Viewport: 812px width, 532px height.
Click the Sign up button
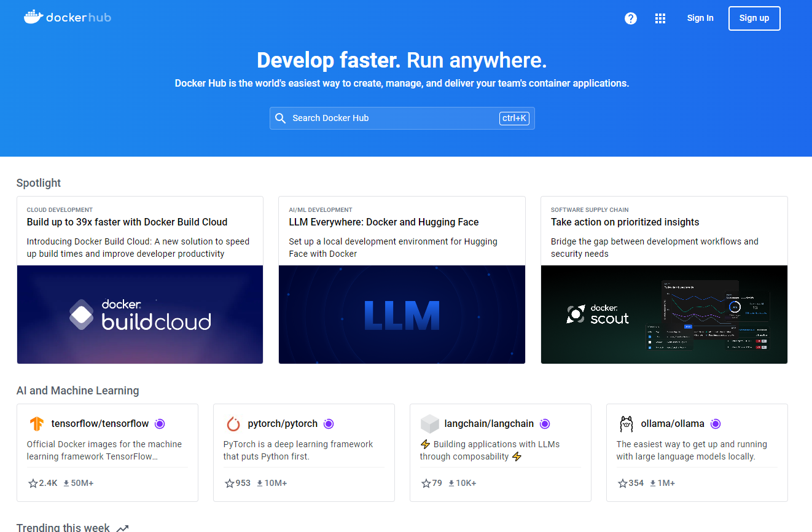coord(754,18)
